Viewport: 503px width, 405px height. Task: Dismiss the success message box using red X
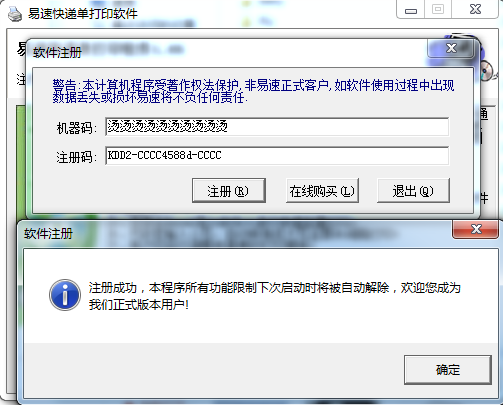point(476,229)
